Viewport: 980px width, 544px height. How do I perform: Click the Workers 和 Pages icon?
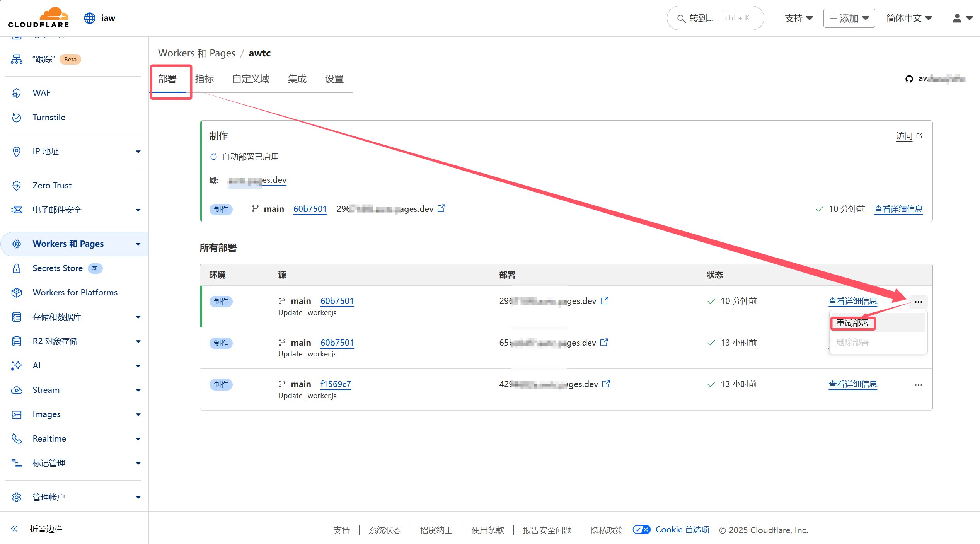(x=17, y=244)
